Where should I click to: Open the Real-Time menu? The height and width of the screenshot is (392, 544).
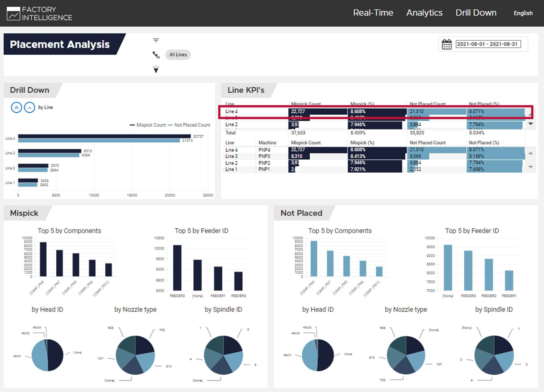pyautogui.click(x=373, y=13)
